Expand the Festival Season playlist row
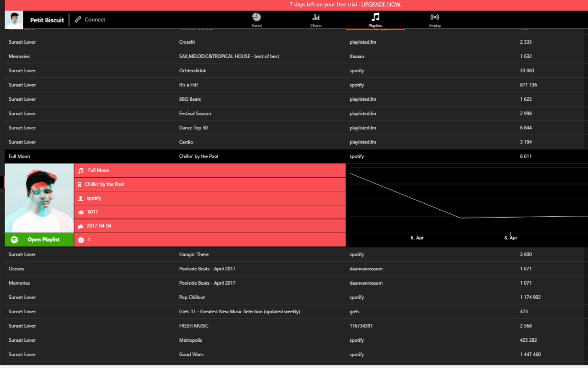Viewport: 588px width, 368px height. 296,113
